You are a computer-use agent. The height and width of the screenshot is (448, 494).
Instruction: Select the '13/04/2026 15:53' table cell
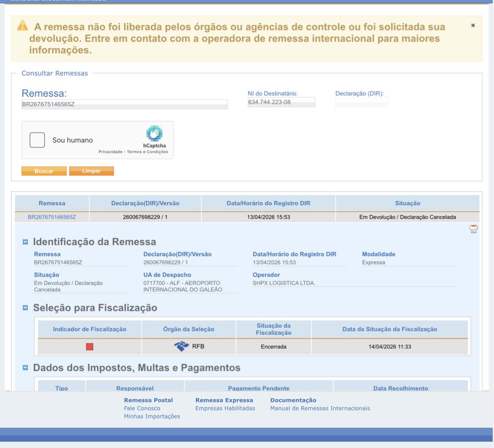point(269,217)
